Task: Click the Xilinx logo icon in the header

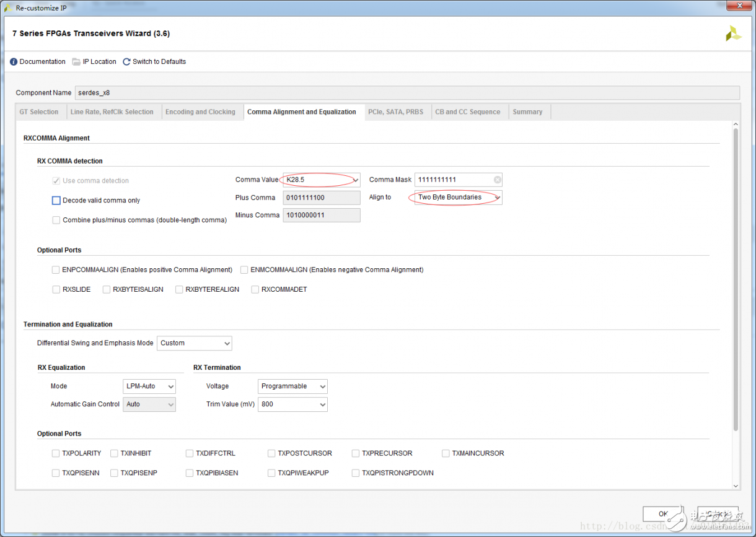Action: (733, 34)
